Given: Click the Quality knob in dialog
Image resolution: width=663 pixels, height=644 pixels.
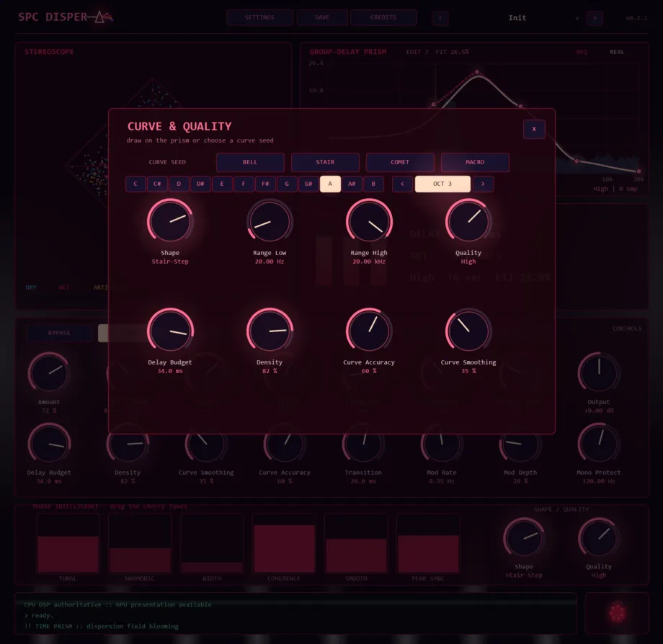Looking at the screenshot, I should [x=468, y=221].
